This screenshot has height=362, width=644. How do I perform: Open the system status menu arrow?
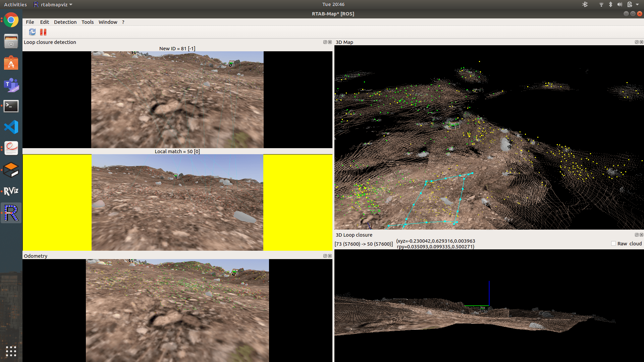point(637,5)
